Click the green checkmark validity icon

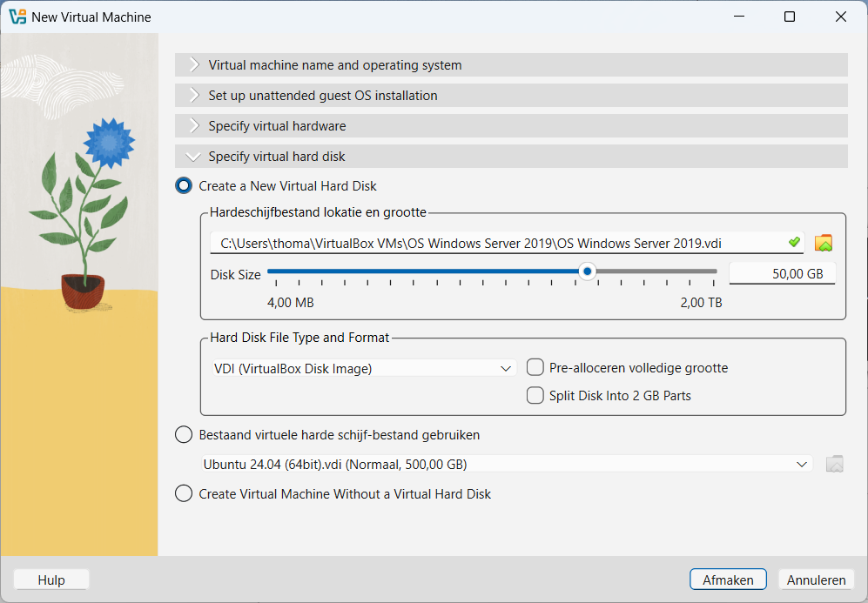[793, 242]
